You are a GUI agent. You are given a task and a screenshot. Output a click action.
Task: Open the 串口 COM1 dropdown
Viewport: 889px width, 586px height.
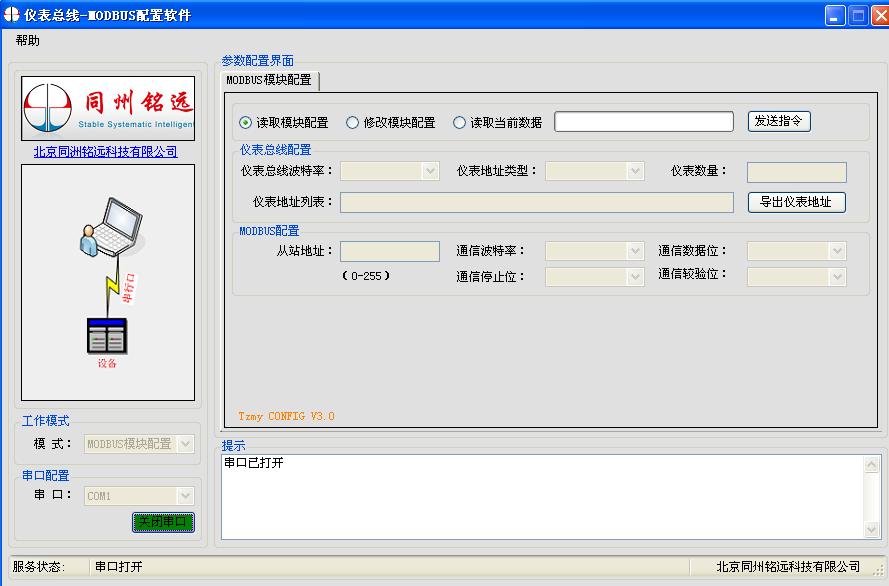click(x=185, y=496)
